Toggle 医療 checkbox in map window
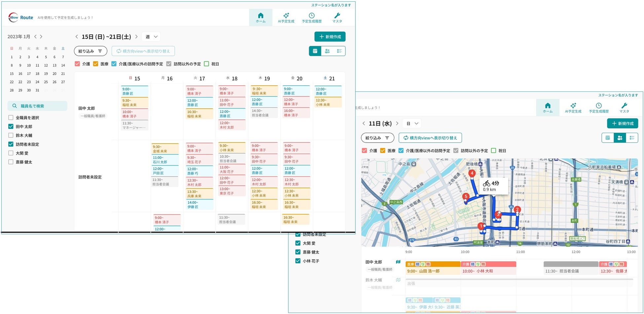 point(383,151)
